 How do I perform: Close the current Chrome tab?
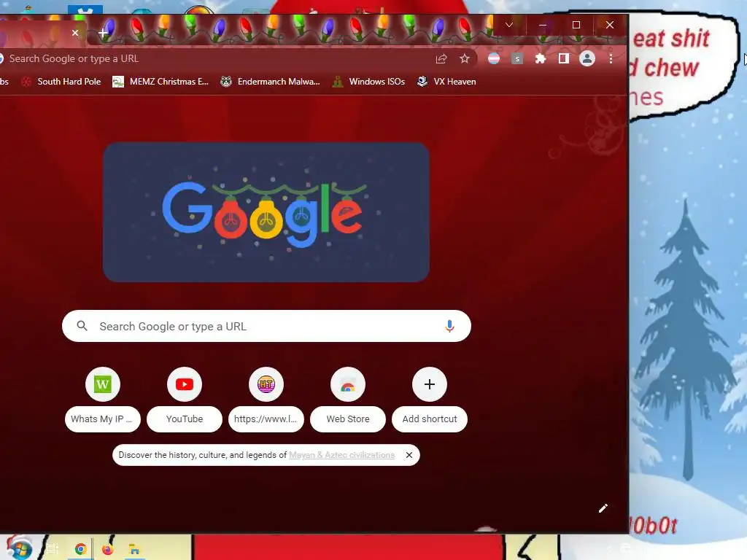pyautogui.click(x=75, y=33)
